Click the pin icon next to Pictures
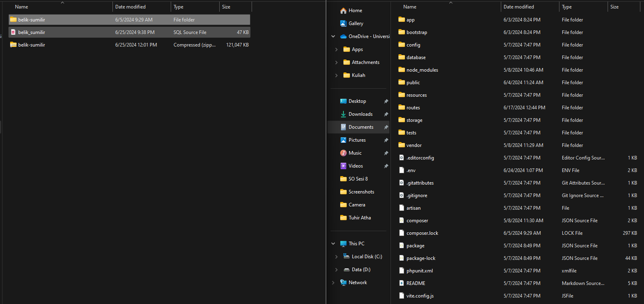The image size is (644, 304). 386,140
